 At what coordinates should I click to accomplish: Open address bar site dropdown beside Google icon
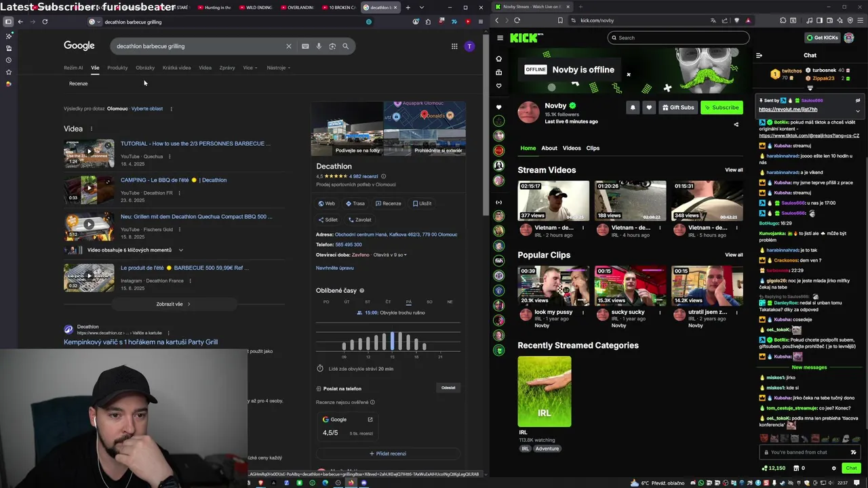pos(99,22)
